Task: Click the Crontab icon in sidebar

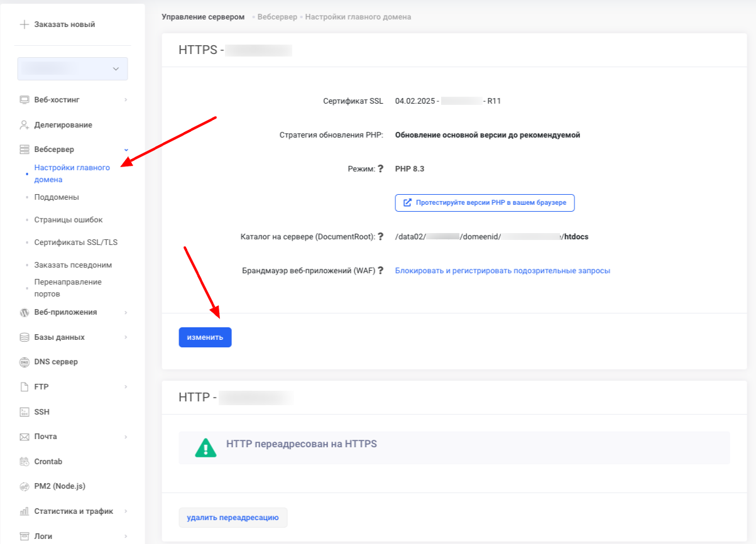Action: [x=25, y=462]
